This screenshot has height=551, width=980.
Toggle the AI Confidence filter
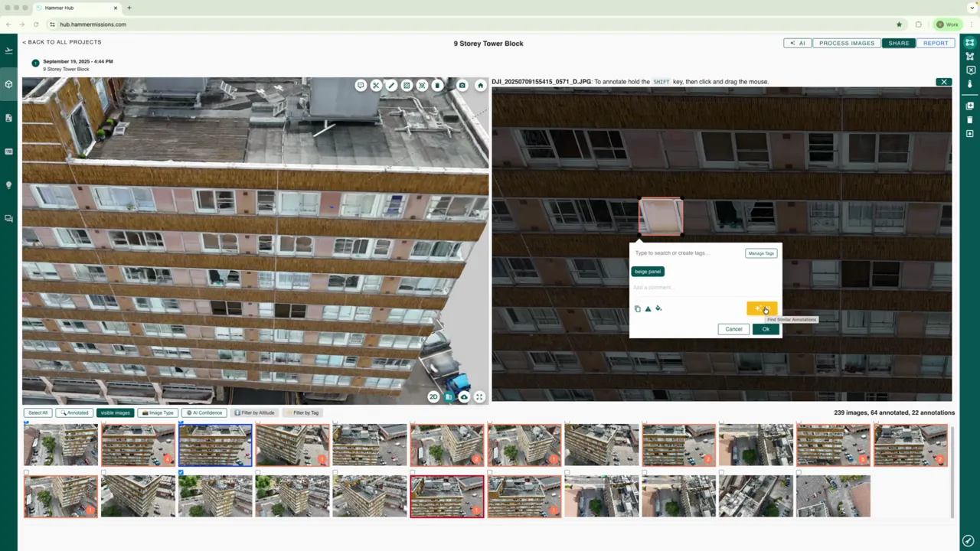204,412
